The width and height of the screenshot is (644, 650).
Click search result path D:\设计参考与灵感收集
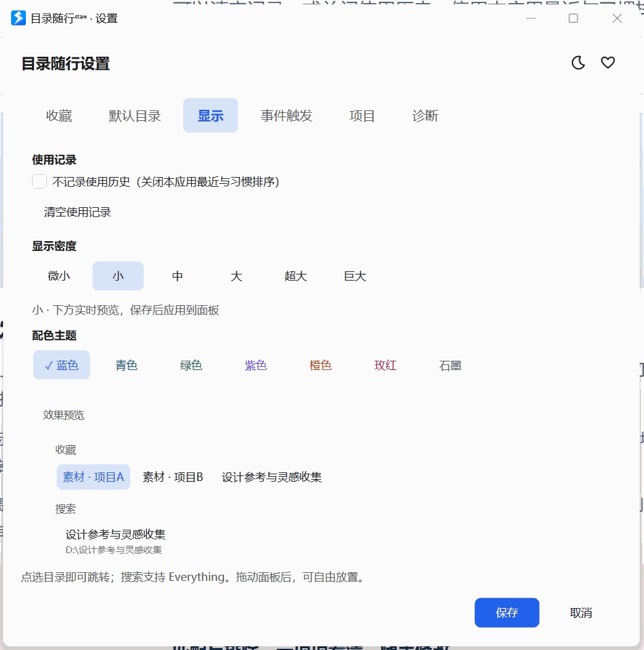[114, 550]
